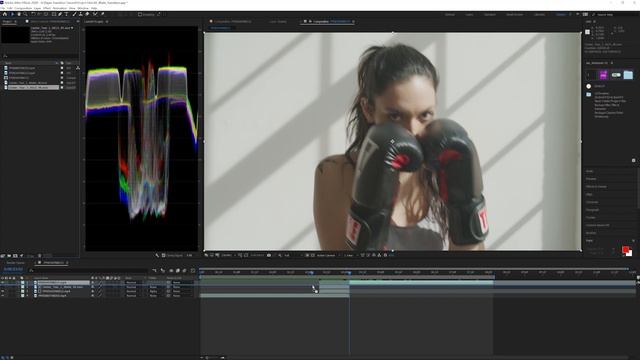Viewport: 640px width, 360px height.
Task: Select the Horizontal Type tool
Action: 67,14
